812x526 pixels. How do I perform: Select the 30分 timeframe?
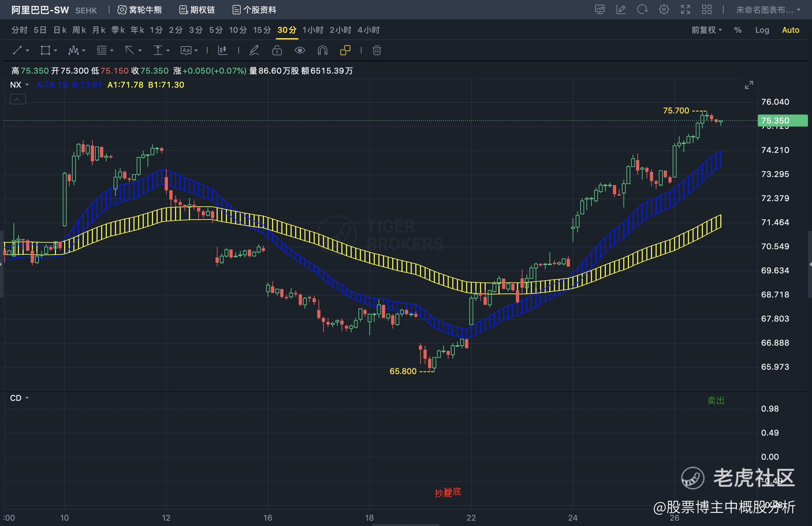pos(287,30)
